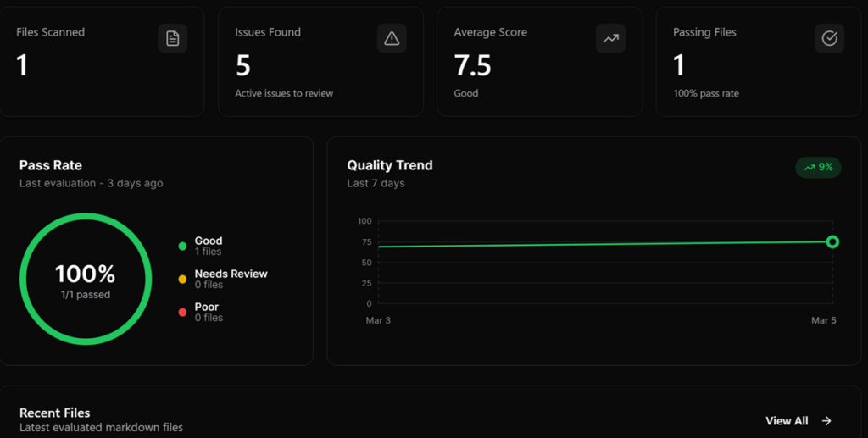Select the red dot next to Poor

click(182, 313)
